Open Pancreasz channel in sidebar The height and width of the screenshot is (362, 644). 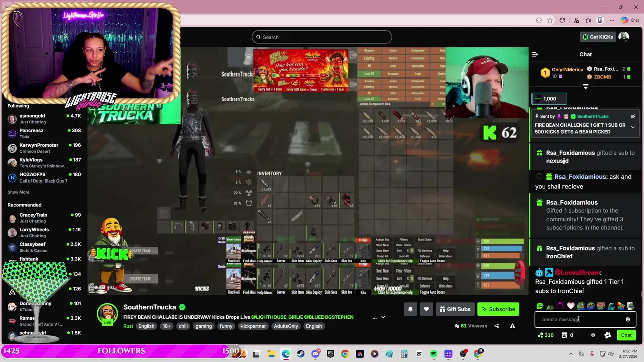tap(44, 133)
